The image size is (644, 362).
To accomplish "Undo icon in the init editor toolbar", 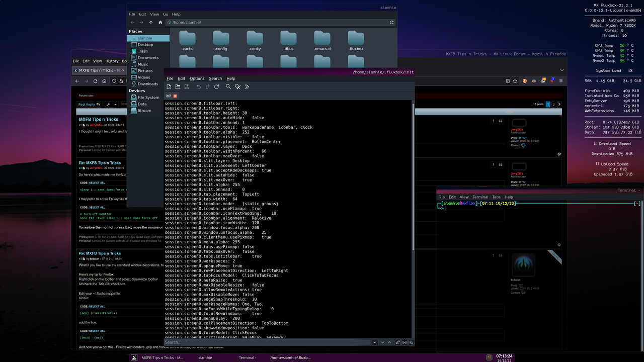I will [199, 86].
